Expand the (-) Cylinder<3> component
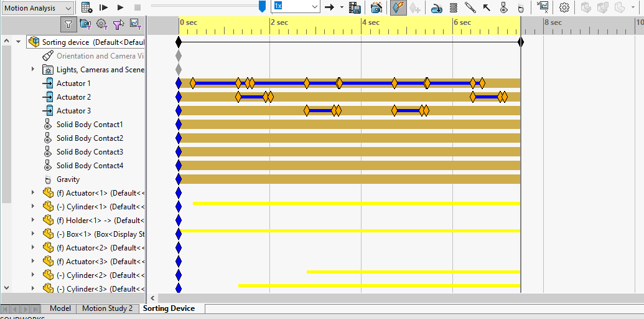 pyautogui.click(x=33, y=288)
